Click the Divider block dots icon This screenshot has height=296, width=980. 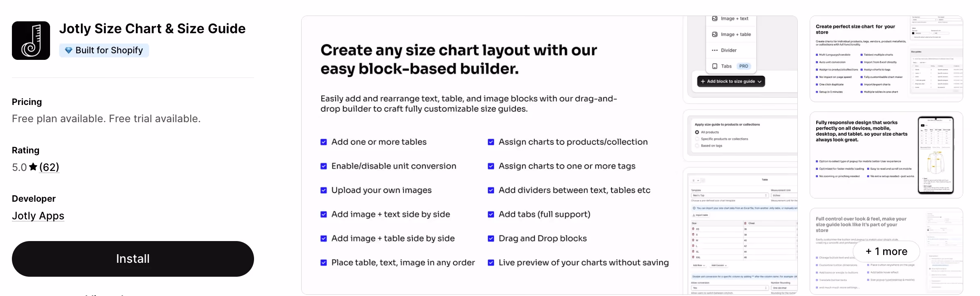714,50
